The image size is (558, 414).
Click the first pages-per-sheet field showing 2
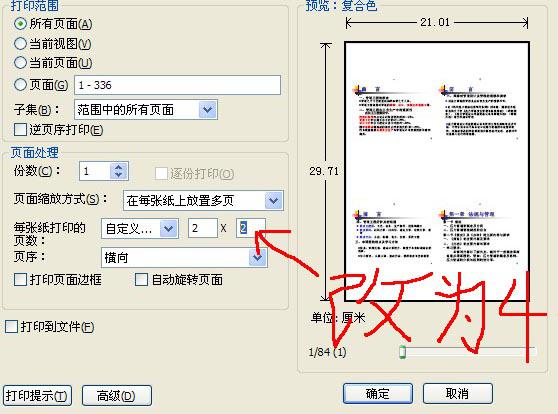tap(202, 228)
